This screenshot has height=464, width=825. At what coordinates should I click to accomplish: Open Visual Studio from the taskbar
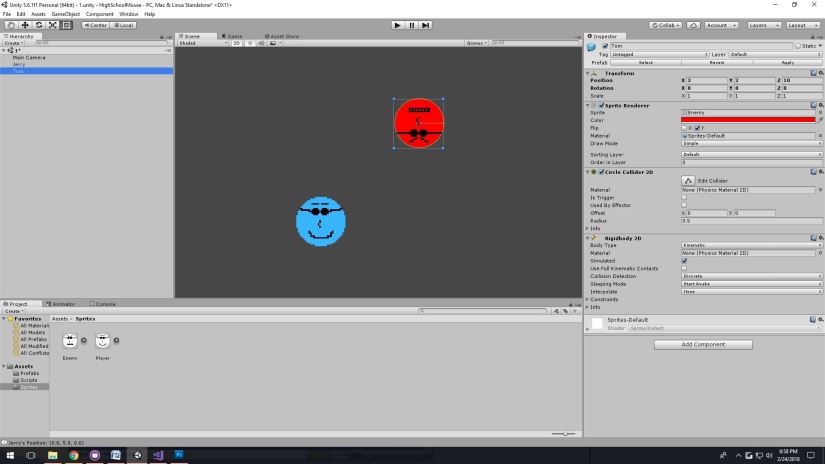pos(158,455)
